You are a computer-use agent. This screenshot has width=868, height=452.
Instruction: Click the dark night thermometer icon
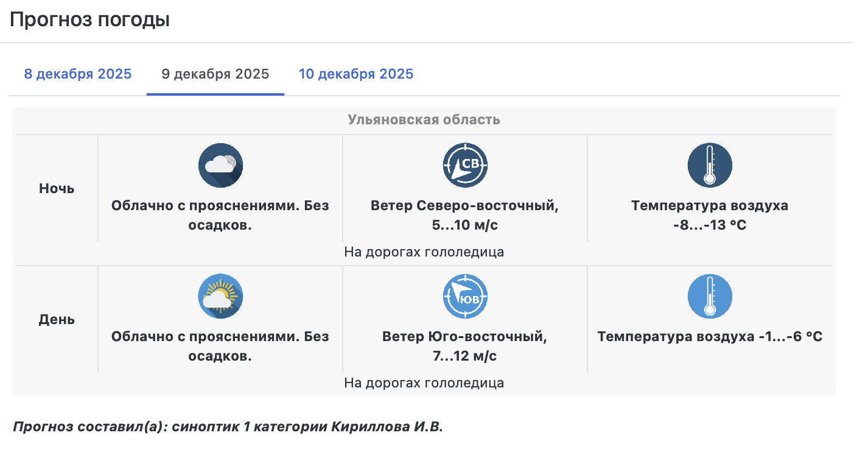click(709, 166)
